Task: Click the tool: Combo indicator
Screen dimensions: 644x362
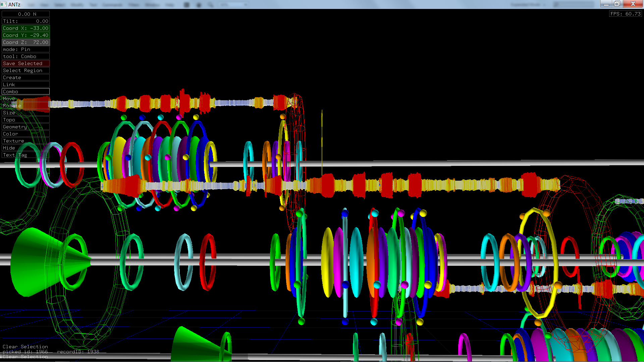Action: click(25, 56)
